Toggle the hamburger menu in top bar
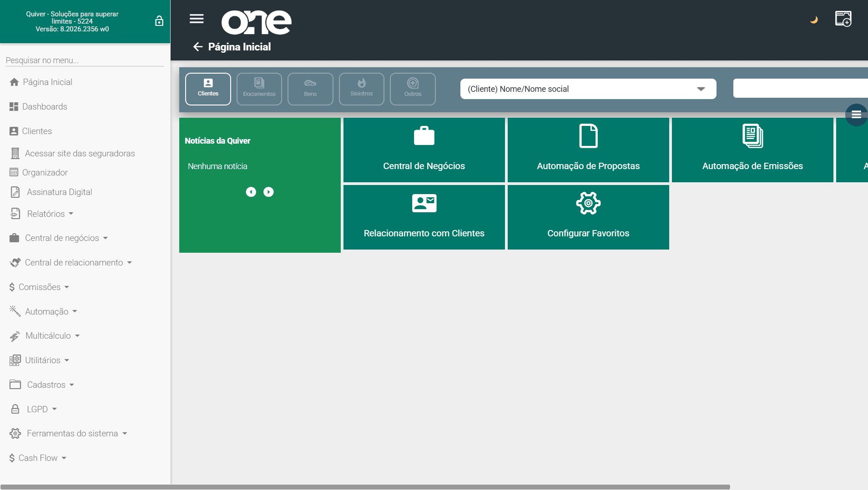 [x=197, y=19]
